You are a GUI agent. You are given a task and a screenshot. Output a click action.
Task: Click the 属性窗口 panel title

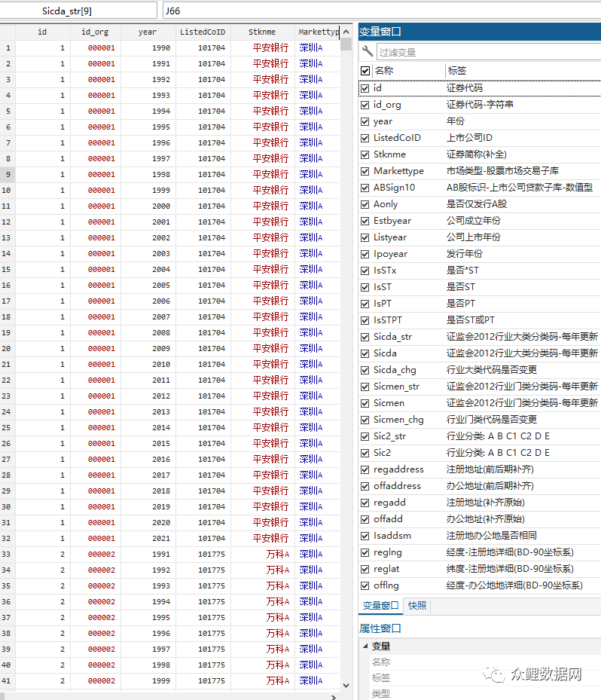(x=380, y=628)
